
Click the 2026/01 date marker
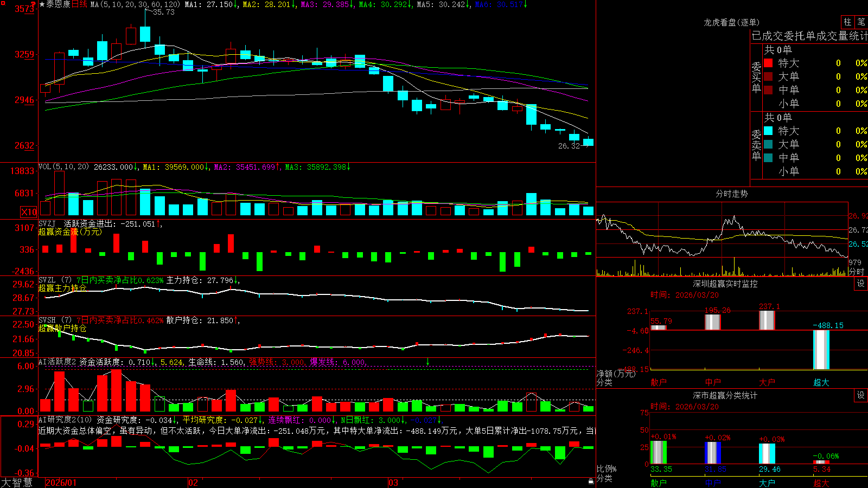point(61,483)
